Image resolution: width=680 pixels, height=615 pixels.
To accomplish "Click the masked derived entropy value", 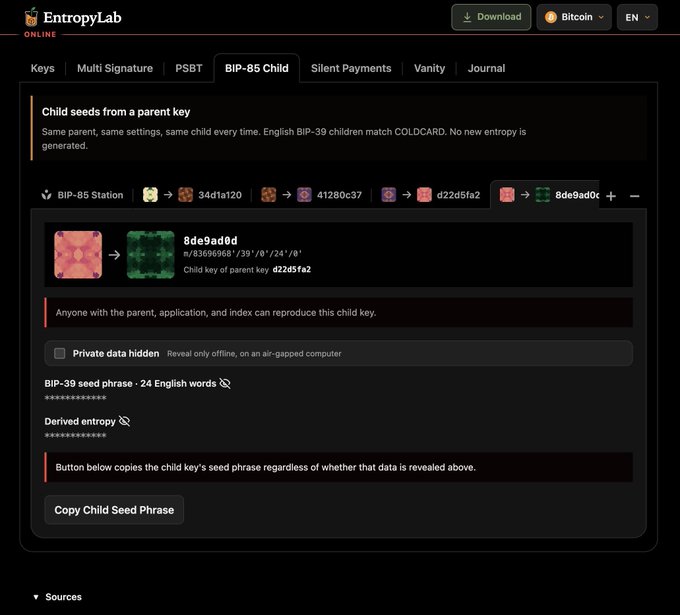I will point(75,435).
